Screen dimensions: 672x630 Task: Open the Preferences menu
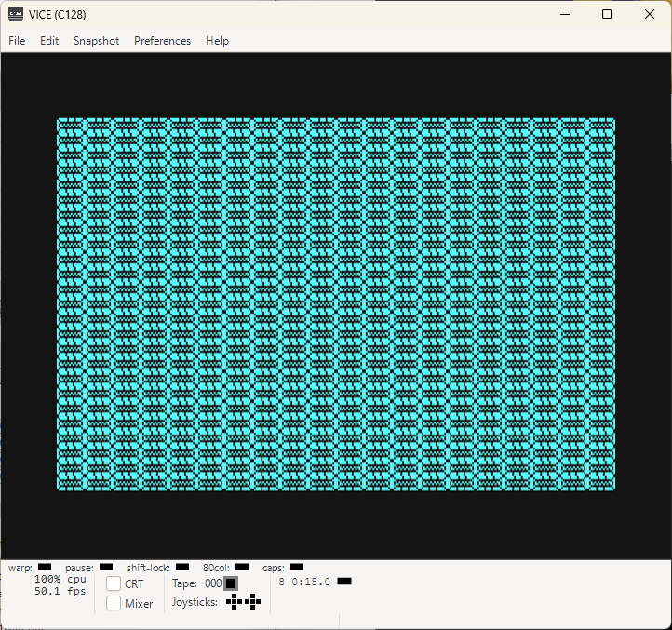pyautogui.click(x=163, y=41)
